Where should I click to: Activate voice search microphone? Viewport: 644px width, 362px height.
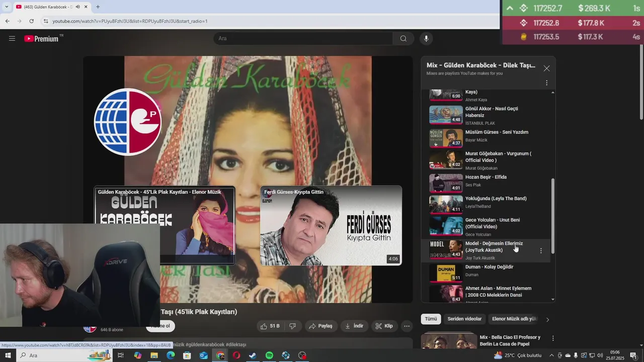(426, 39)
